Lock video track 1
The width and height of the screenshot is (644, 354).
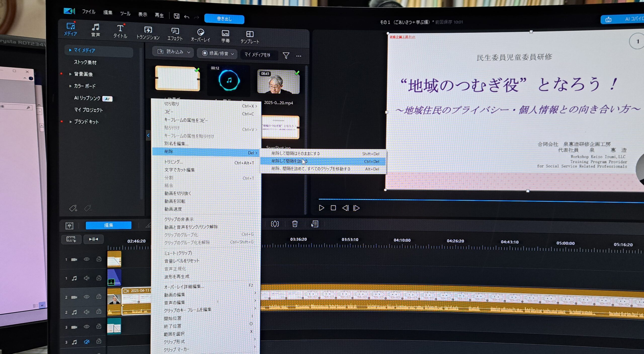click(x=99, y=259)
